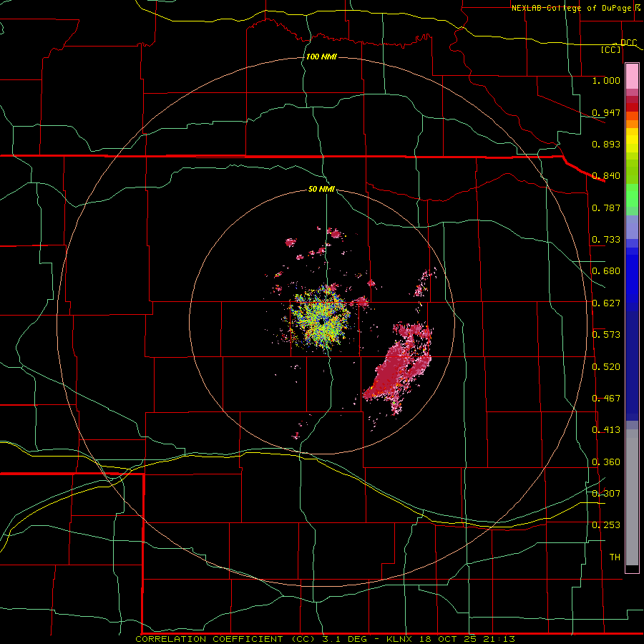Click the dark blue color bar segment
The width and height of the screenshot is (644, 644).
pyautogui.click(x=632, y=366)
